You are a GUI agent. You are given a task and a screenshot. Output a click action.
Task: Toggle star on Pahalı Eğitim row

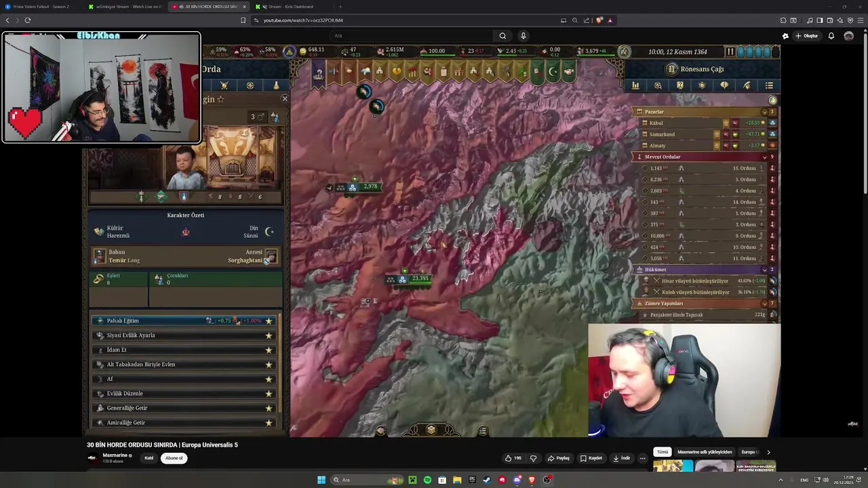269,321
